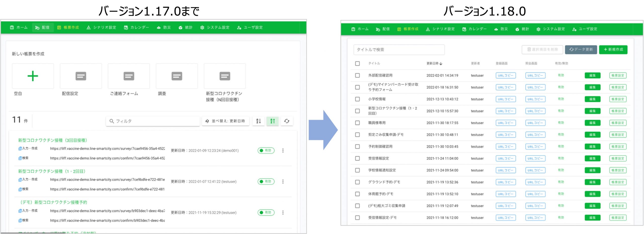This screenshot has height=234, width=644.
Task: Toggle the 有効 switch for （デモ）新型コロナワクチン接種予約
Action: click(x=266, y=213)
